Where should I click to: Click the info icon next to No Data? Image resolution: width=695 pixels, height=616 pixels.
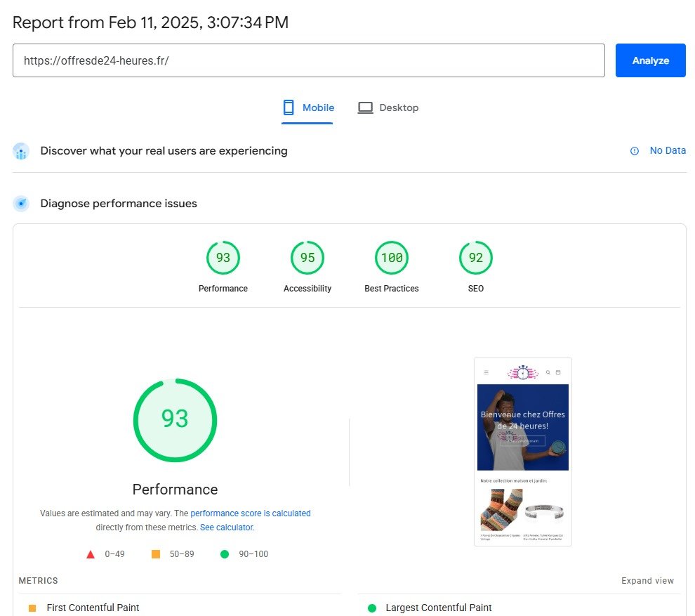click(634, 150)
